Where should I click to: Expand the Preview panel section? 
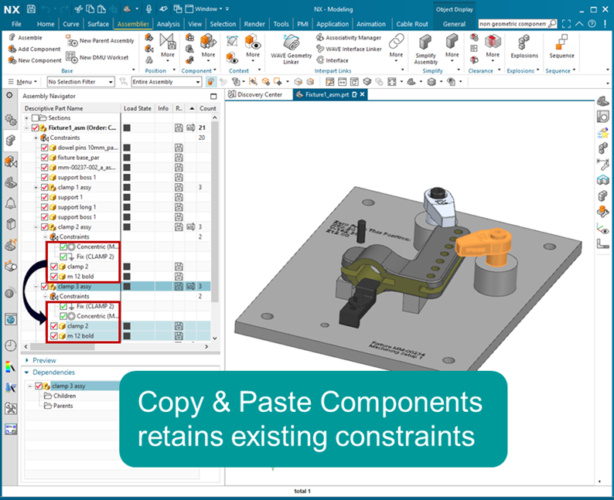click(x=44, y=360)
